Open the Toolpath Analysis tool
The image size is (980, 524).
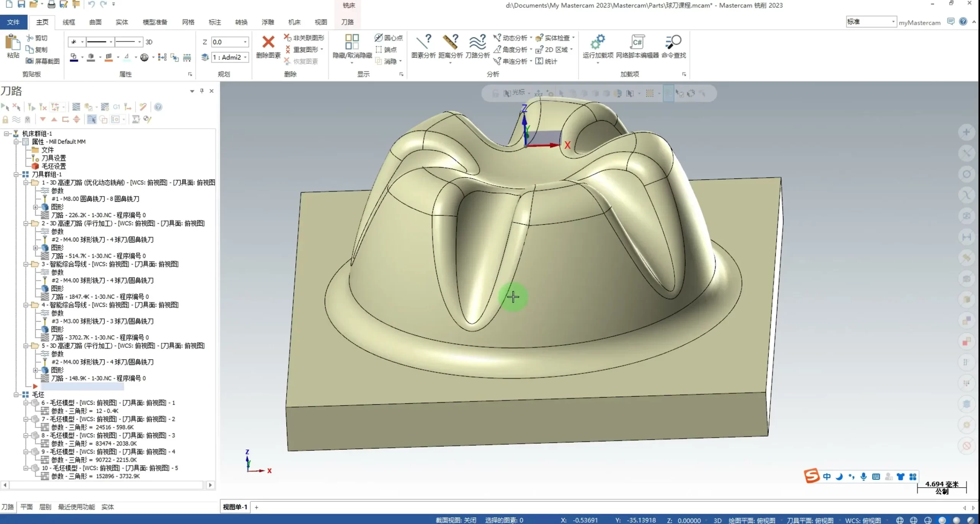477,42
